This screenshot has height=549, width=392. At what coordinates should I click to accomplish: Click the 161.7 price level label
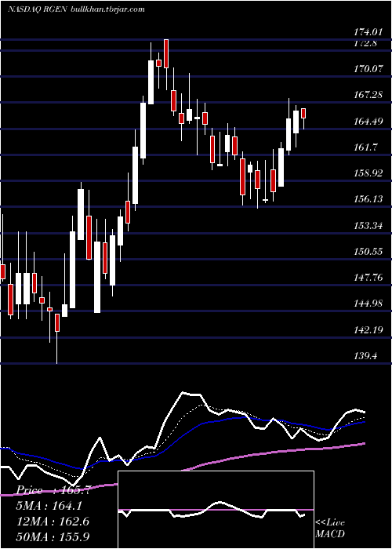[365, 147]
